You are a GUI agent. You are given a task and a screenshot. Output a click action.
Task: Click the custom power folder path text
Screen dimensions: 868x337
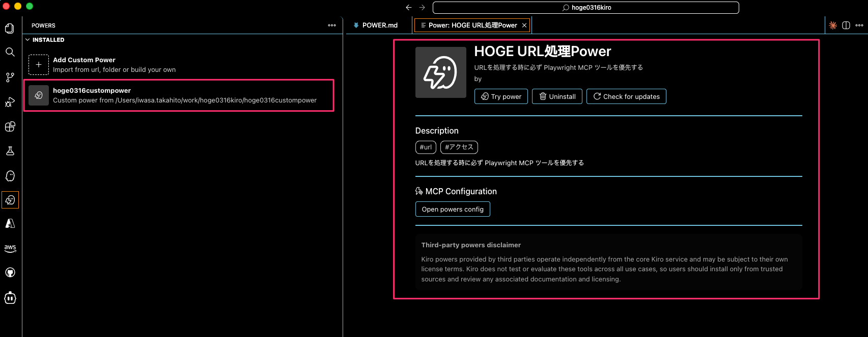[185, 100]
